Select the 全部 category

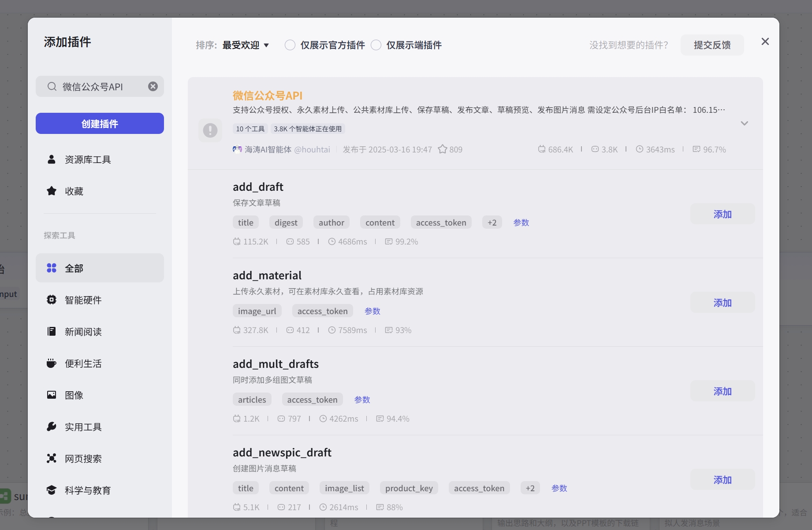[100, 268]
